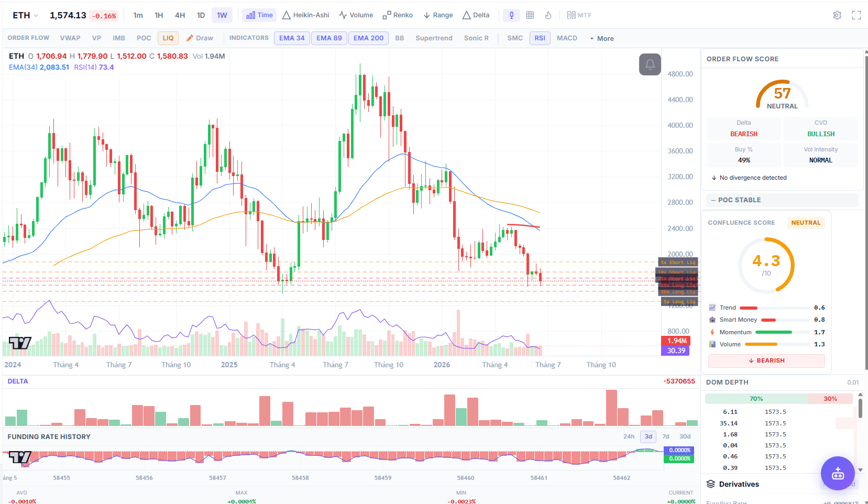Toggle the EMA 200 indicator
The width and height of the screenshot is (868, 504).
(368, 38)
